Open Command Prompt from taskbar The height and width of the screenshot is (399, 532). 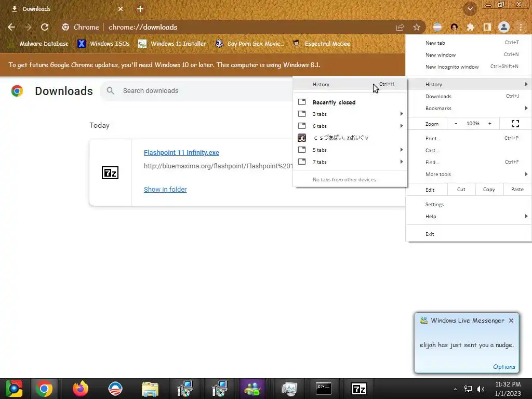(x=323, y=389)
